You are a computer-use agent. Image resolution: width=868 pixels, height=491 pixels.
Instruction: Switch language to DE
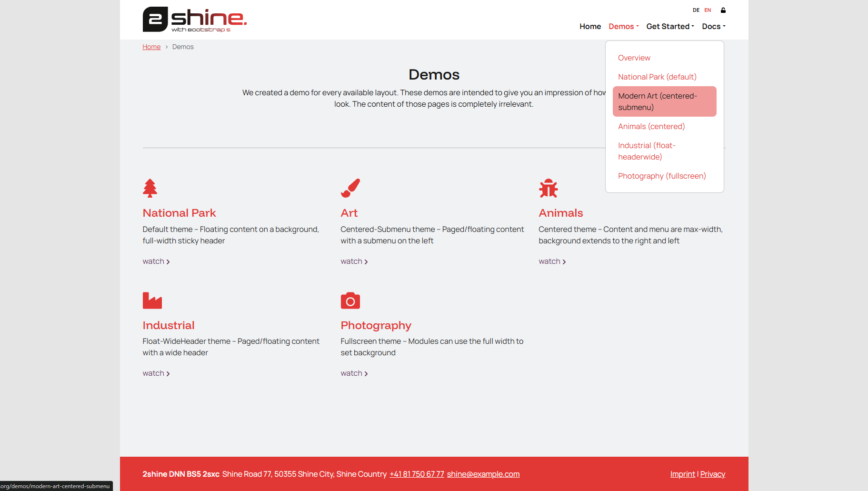click(696, 10)
